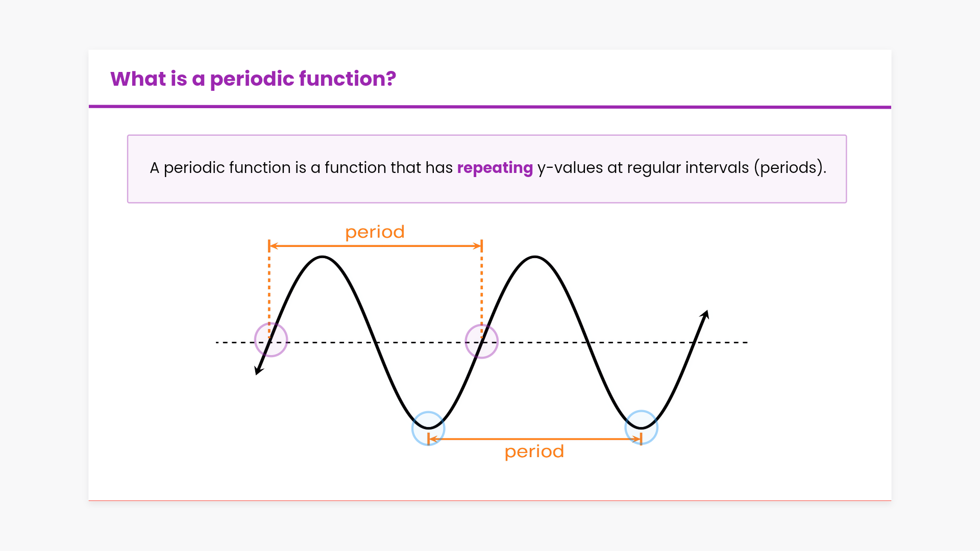Click the black arrowhead at the curve's left end
The width and height of the screenshot is (980, 551).
coord(259,370)
